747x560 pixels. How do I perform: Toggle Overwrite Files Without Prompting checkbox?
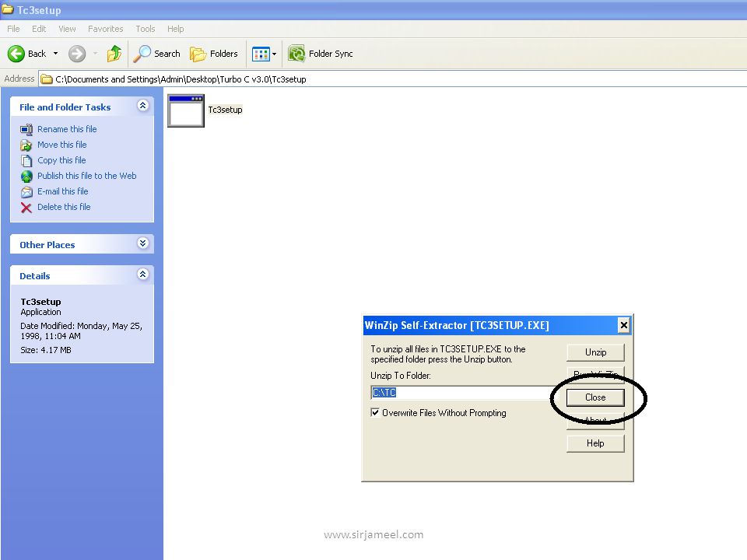375,412
